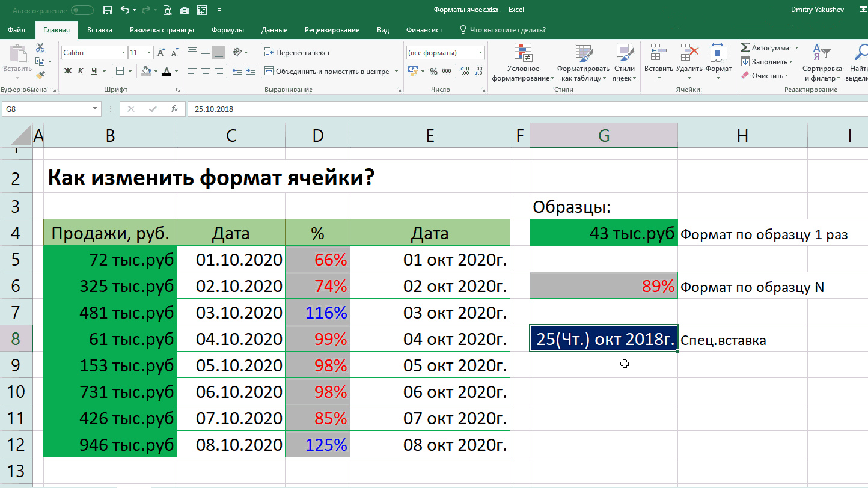The height and width of the screenshot is (488, 868).
Task: Align text to middle of cell
Action: click(x=206, y=53)
